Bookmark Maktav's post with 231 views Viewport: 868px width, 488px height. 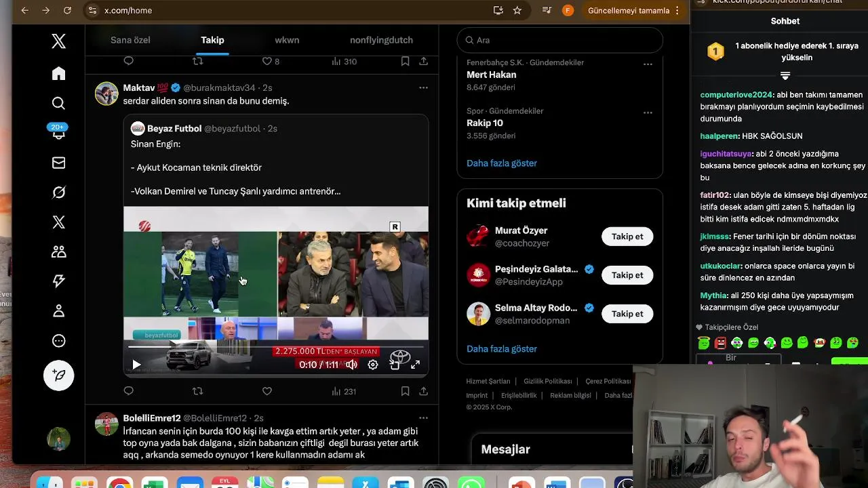pyautogui.click(x=405, y=391)
